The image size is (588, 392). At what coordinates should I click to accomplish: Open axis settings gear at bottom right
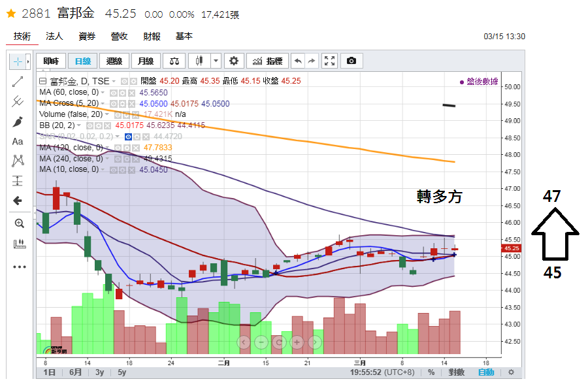point(511,372)
